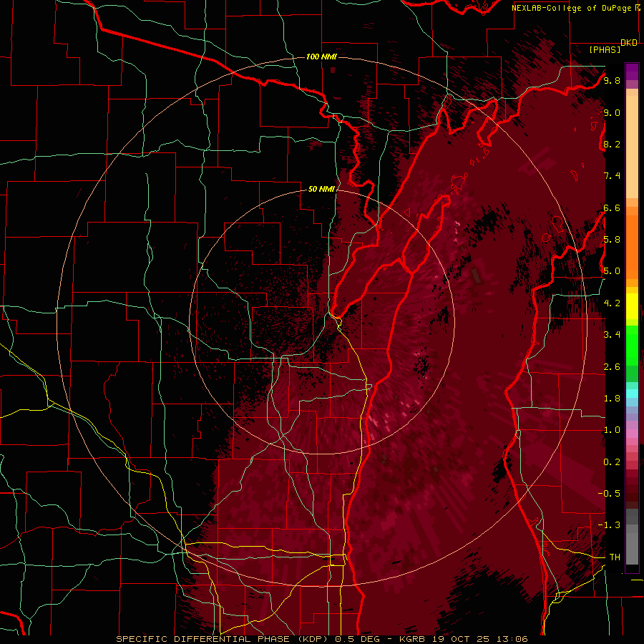The width and height of the screenshot is (644, 644).
Task: Click the TH threshold label
Action: (x=615, y=557)
